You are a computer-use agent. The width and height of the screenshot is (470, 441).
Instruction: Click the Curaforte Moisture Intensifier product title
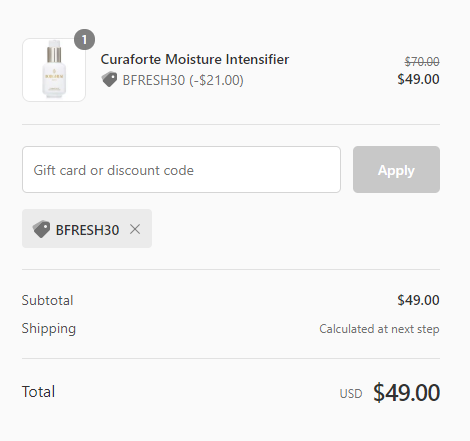coord(195,59)
